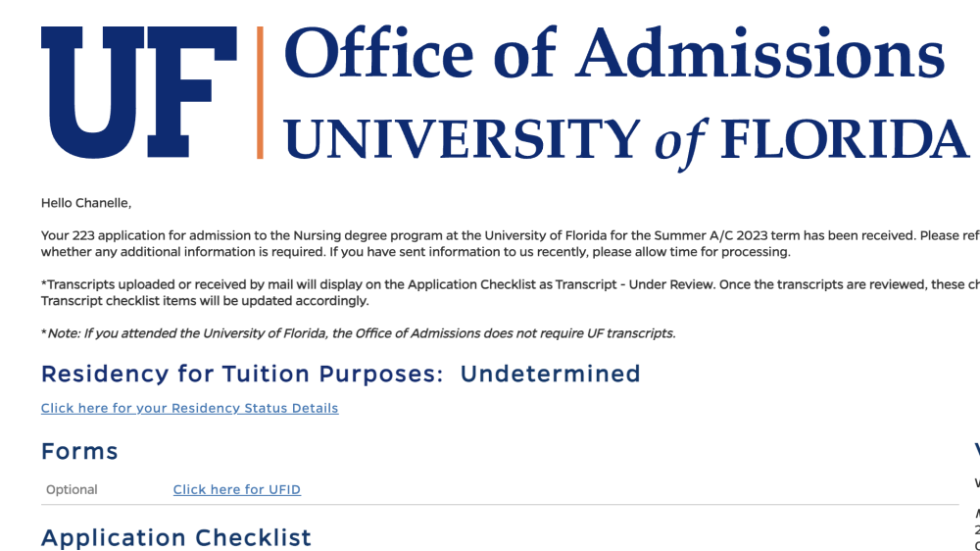
Task: Click the Forms section heading
Action: pyautogui.click(x=79, y=452)
